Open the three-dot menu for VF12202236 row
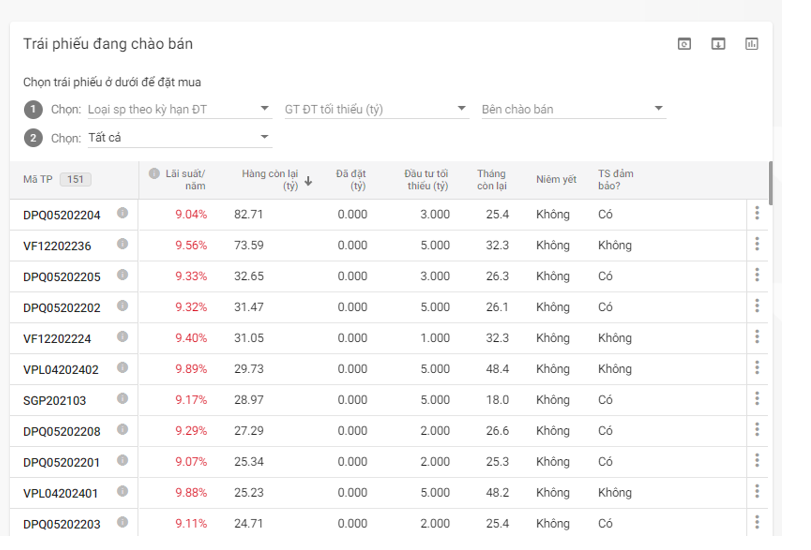This screenshot has width=811, height=550. (x=757, y=244)
